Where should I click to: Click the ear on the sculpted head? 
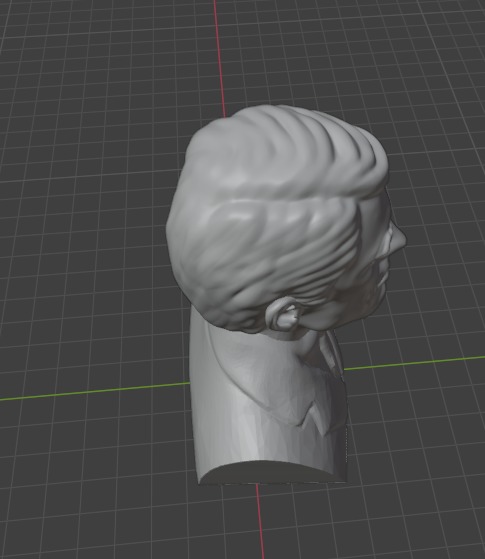tap(284, 315)
